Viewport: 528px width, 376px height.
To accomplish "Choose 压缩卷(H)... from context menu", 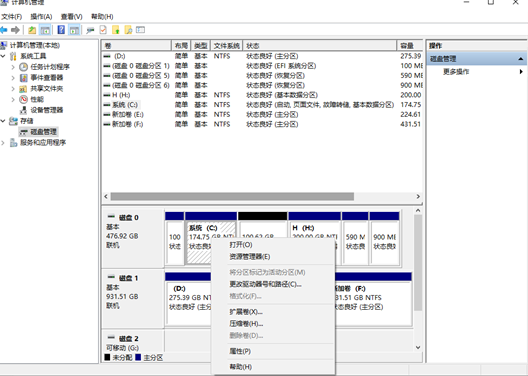I will point(246,324).
